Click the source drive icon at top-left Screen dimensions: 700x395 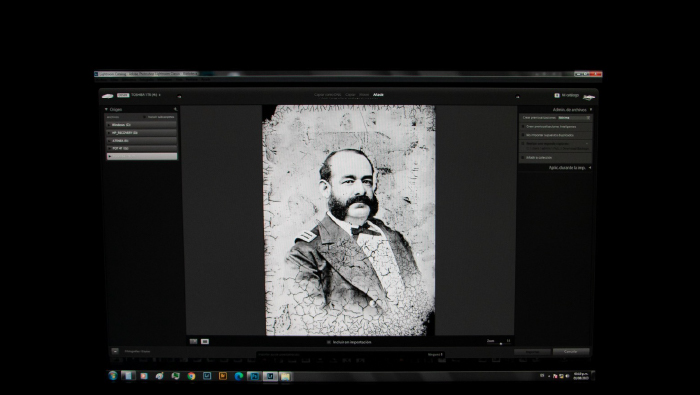coord(107,96)
